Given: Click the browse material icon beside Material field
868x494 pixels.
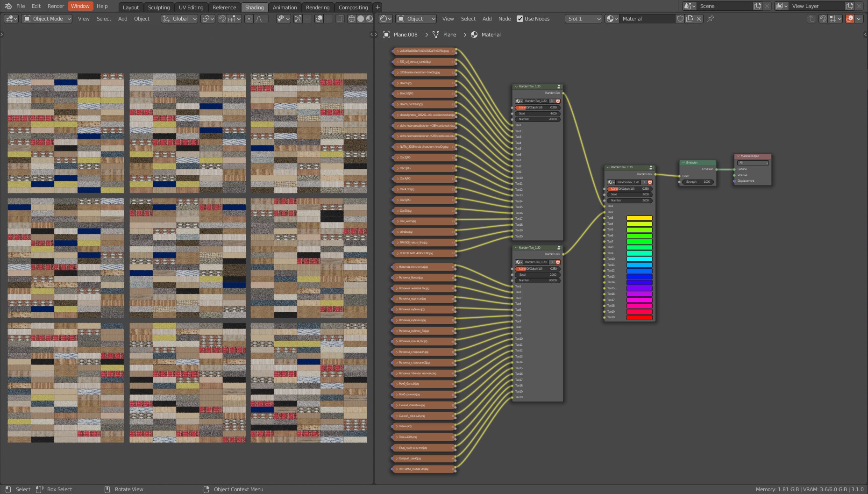Looking at the screenshot, I should pyautogui.click(x=611, y=19).
